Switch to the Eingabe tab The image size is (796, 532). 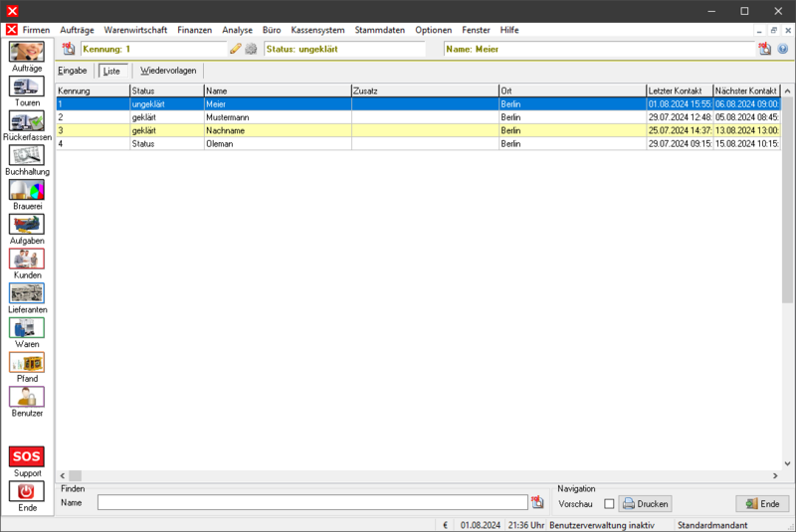(72, 71)
